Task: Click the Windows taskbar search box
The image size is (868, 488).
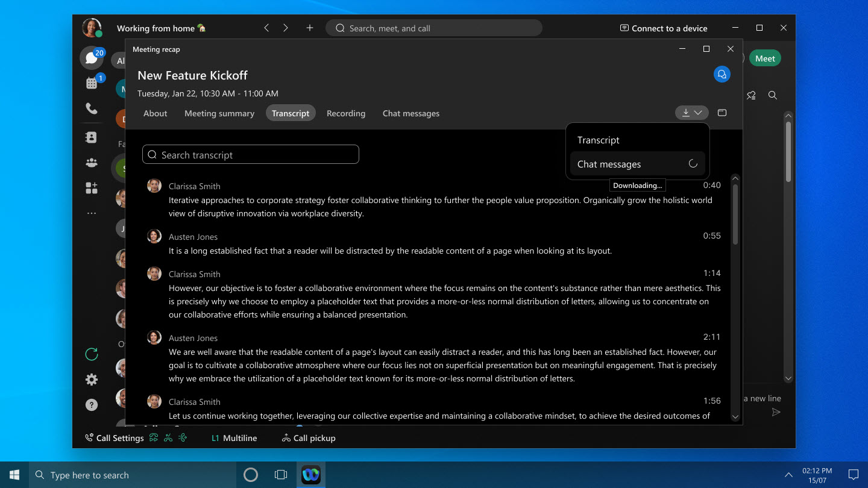Action: [133, 475]
